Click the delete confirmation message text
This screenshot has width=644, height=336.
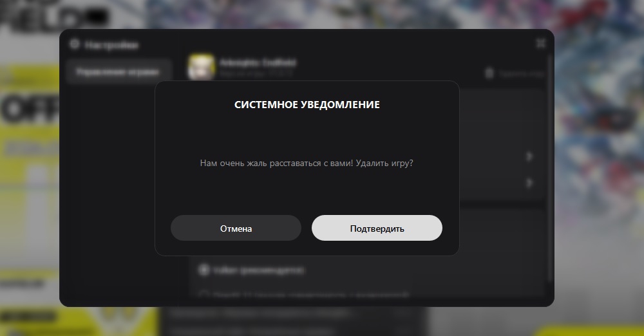307,163
